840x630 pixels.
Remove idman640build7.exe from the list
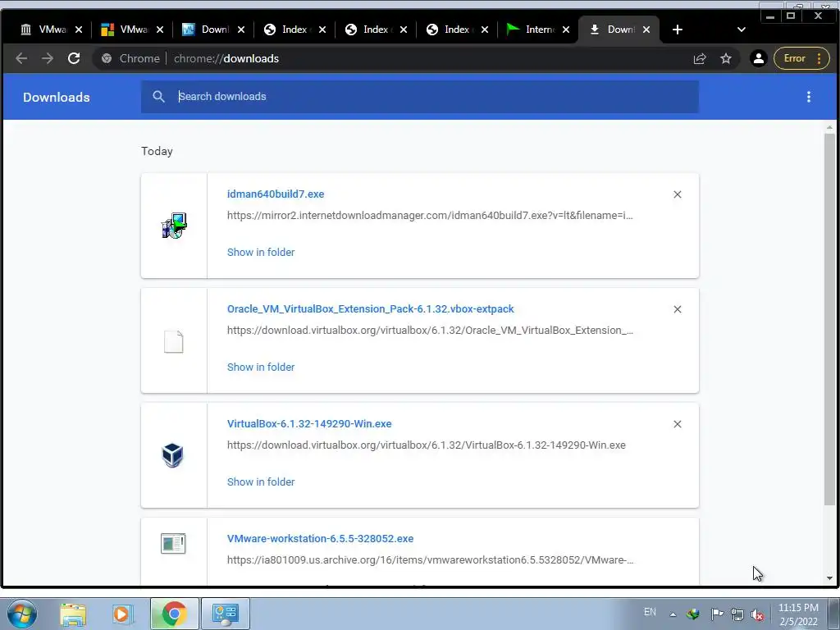pos(678,194)
